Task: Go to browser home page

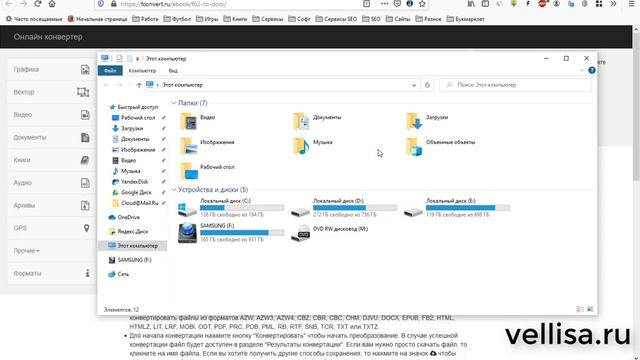Action: 52,4
